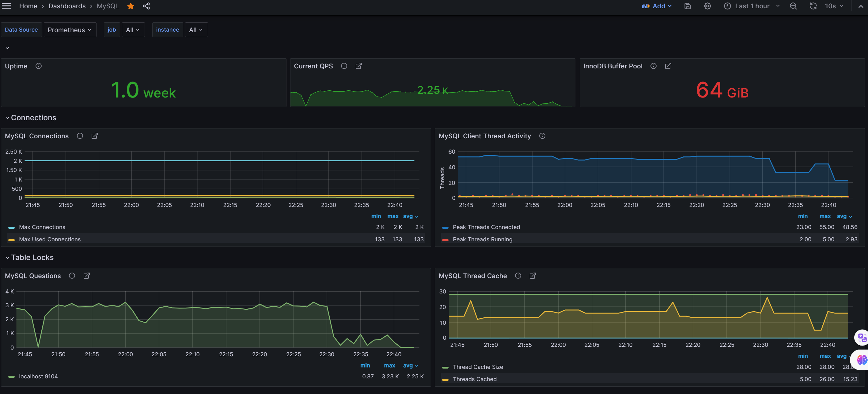
Task: Sort MySQL Connections legend by min
Action: 376,216
